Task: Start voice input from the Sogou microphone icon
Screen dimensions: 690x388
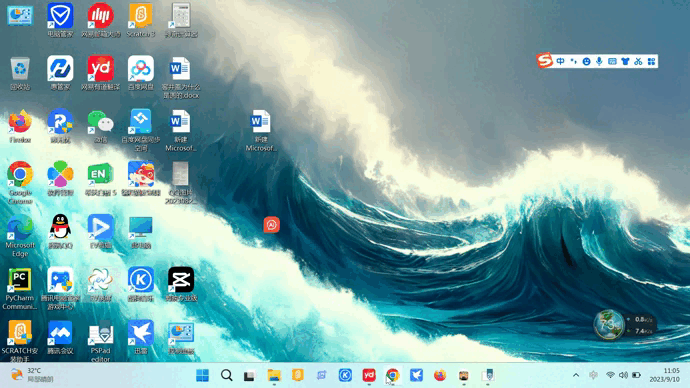Action: tap(599, 62)
